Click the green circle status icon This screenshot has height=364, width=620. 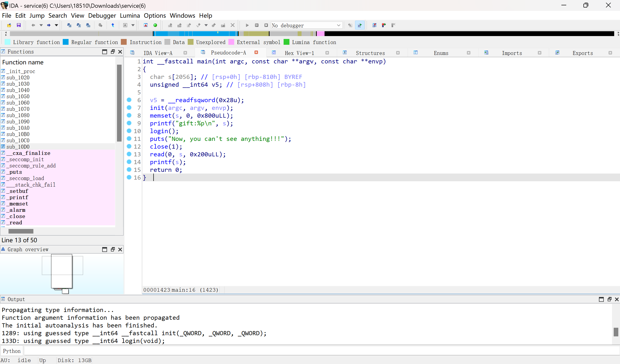(155, 25)
